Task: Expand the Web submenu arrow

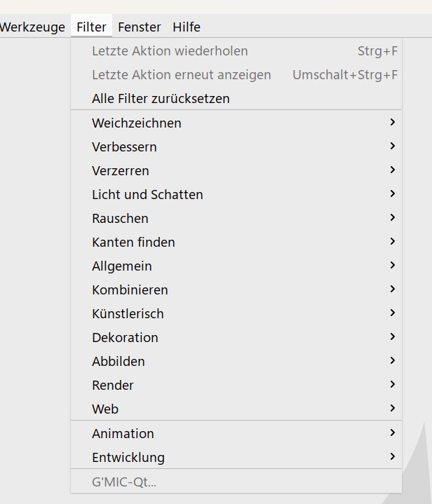Action: pos(392,409)
